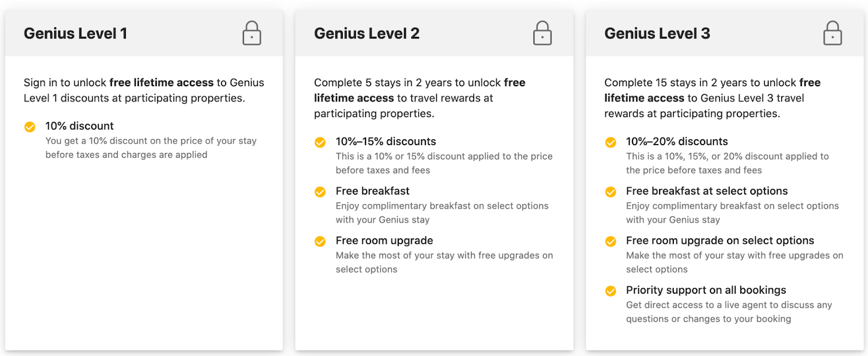Click the Priority support on all bookings title
The height and width of the screenshot is (356, 868).
(706, 290)
